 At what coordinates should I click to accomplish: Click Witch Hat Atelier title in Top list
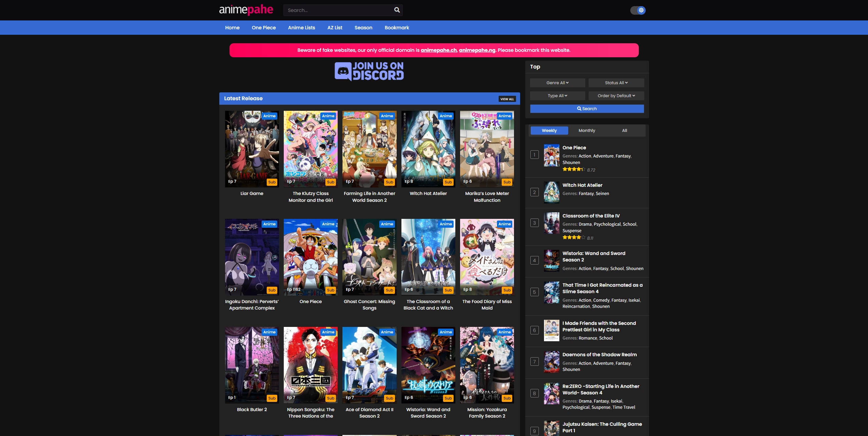point(582,185)
